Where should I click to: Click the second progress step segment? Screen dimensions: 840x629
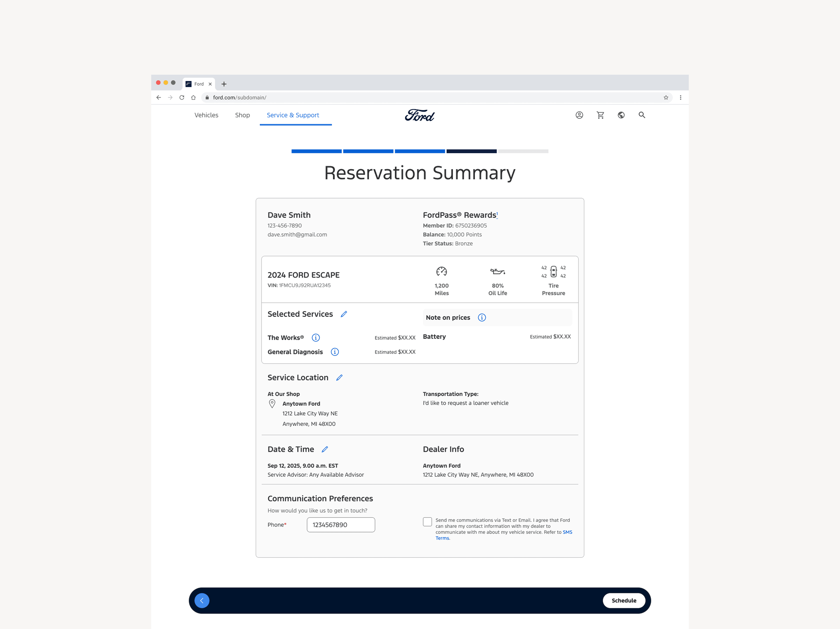368,151
